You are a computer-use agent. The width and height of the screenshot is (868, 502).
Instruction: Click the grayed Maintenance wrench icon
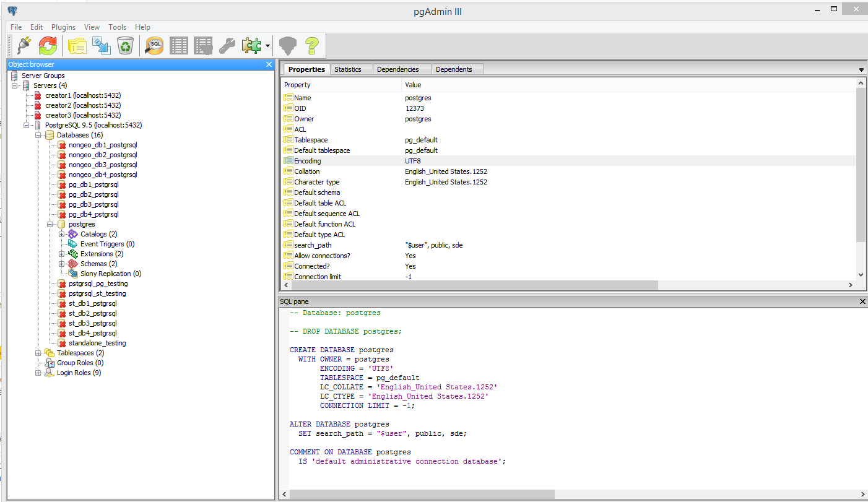pos(227,46)
